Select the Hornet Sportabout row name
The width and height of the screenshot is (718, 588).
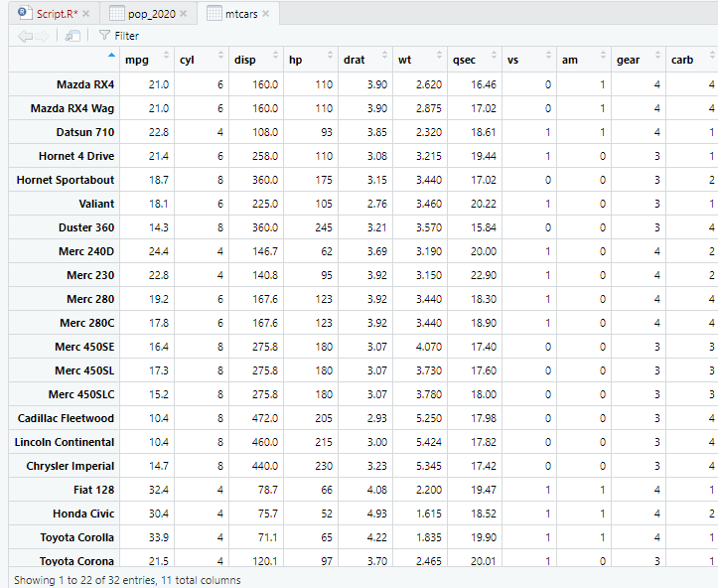[x=66, y=180]
